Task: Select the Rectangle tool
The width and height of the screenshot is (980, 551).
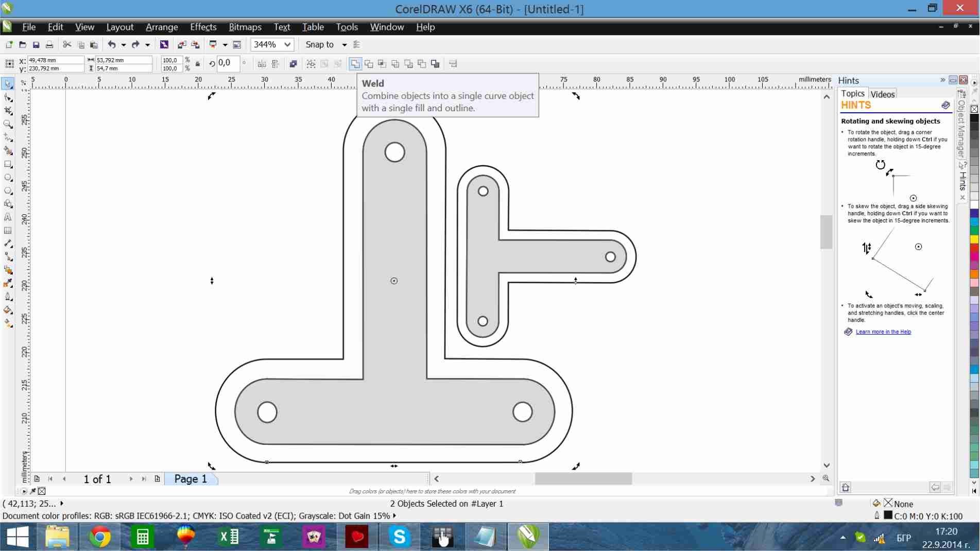Action: (x=8, y=164)
